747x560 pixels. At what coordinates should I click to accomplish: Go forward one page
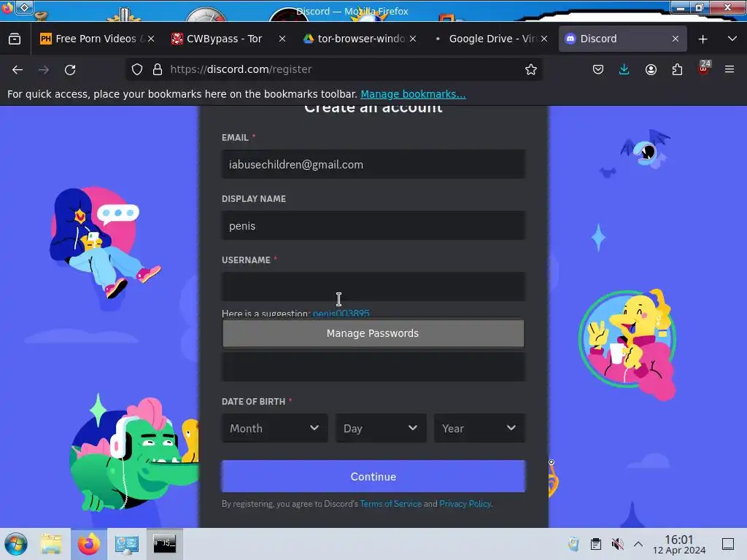click(x=44, y=69)
